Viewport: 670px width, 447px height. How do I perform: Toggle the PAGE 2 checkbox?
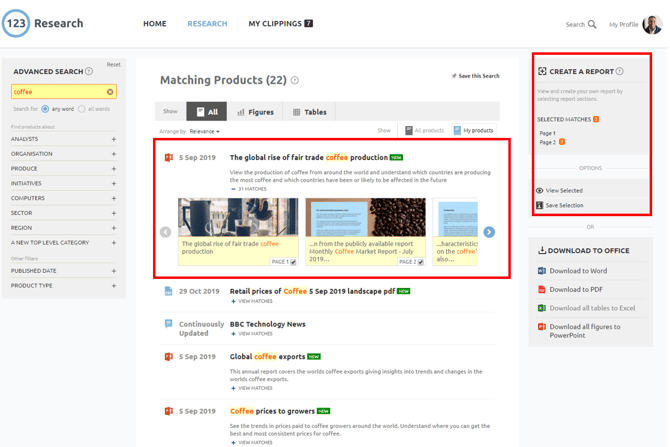click(x=420, y=262)
